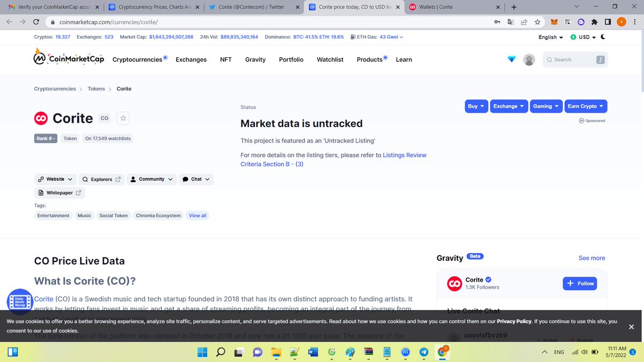This screenshot has width=644, height=362.
Task: Dismiss the cookie banner with X
Action: pyautogui.click(x=631, y=327)
